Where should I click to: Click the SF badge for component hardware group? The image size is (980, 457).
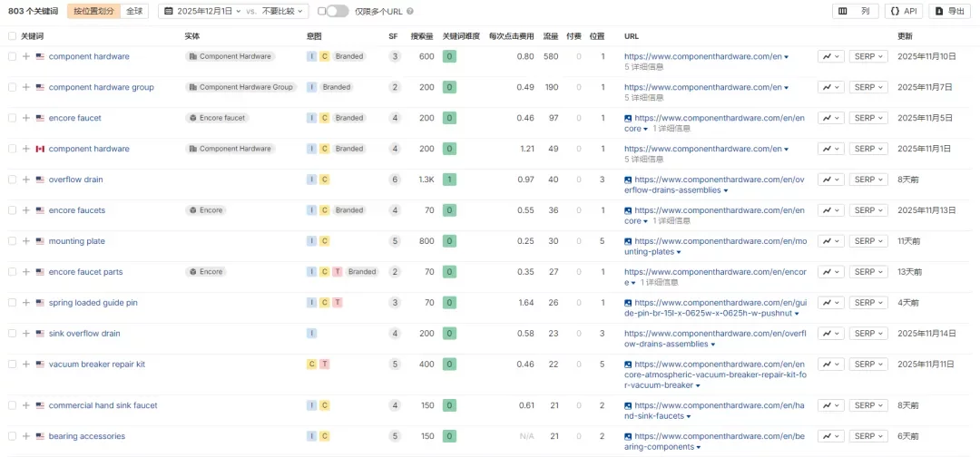(395, 87)
